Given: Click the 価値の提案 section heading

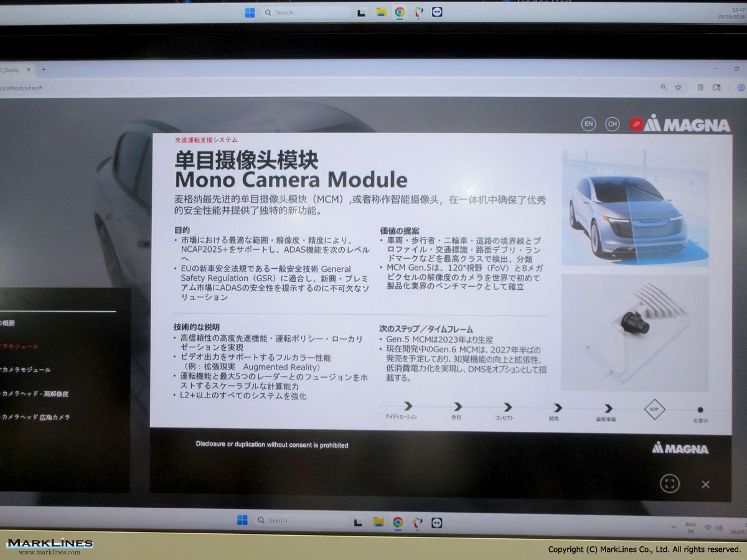Looking at the screenshot, I should point(400,230).
